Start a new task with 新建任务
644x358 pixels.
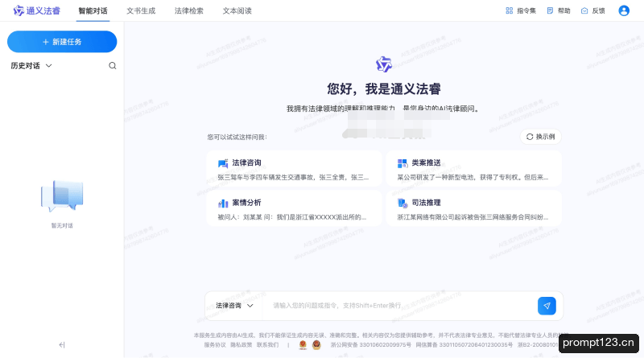pos(62,42)
